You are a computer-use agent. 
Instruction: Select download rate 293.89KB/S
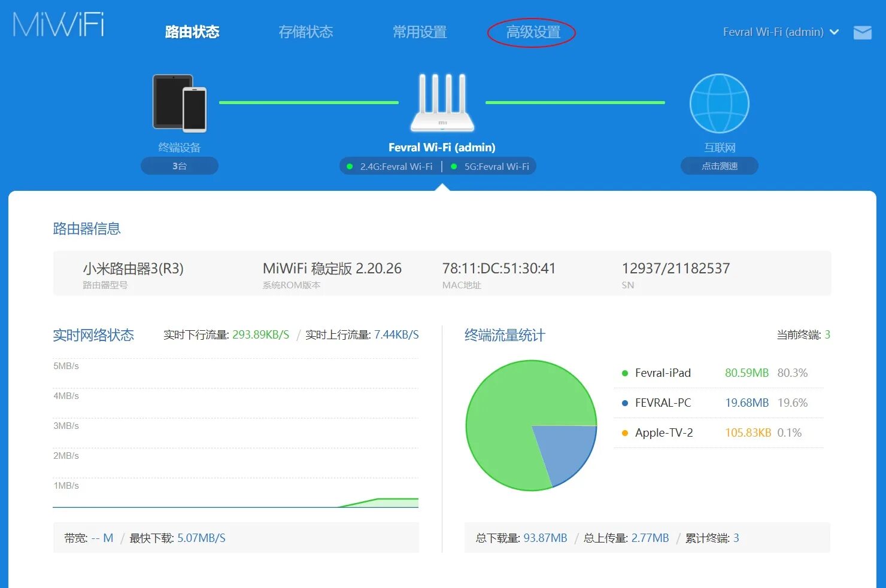tap(260, 335)
